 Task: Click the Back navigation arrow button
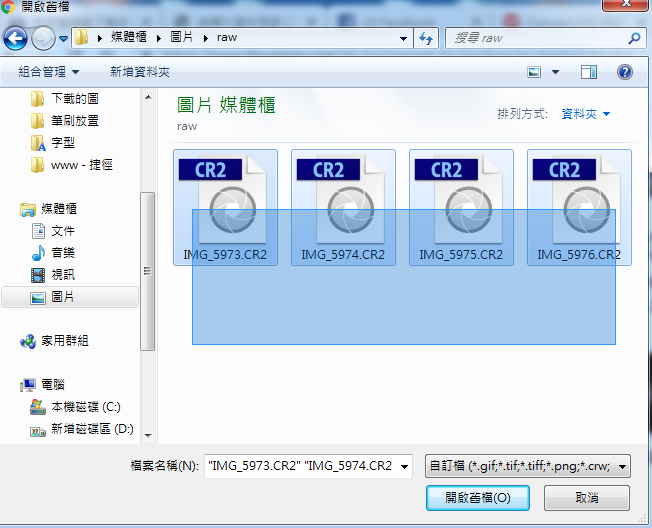click(x=15, y=39)
